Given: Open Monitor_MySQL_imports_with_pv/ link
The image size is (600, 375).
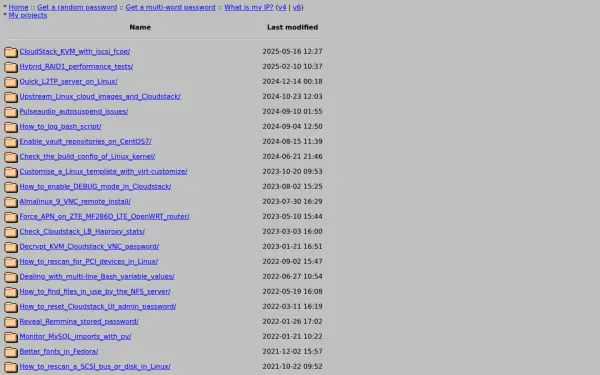Looking at the screenshot, I should pos(75,336).
